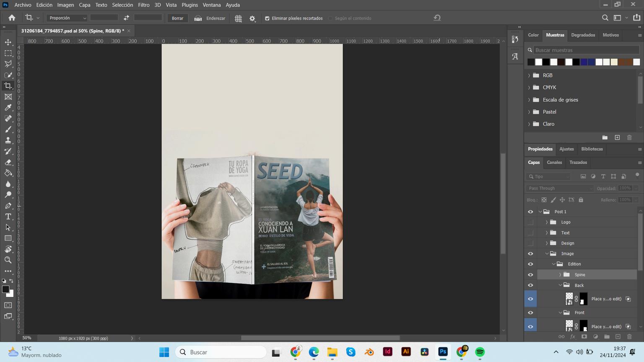Switch to the Canales tab
644x362 pixels.
point(554,163)
